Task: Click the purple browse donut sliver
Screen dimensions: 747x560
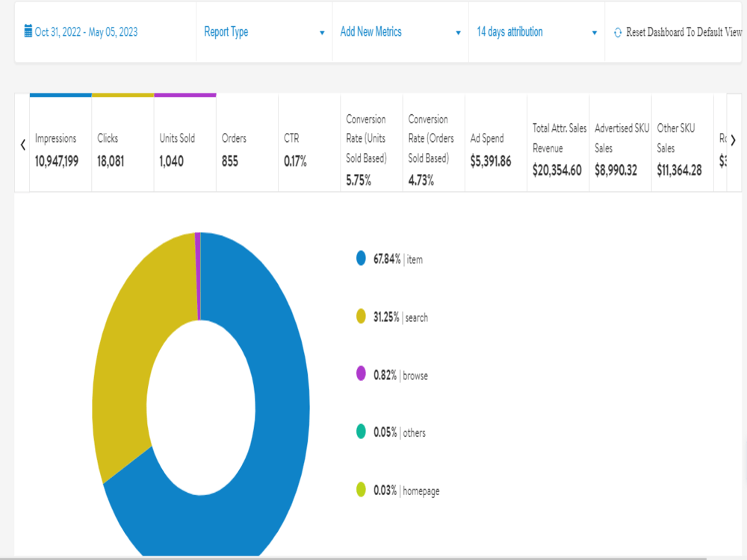Action: pyautogui.click(x=198, y=276)
